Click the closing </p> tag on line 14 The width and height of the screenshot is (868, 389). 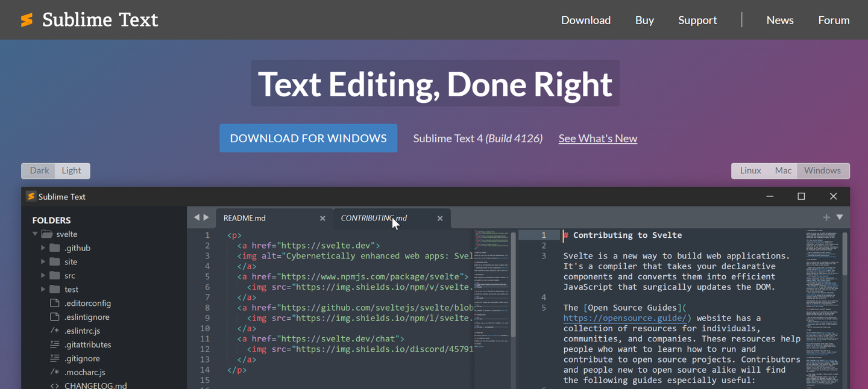237,370
